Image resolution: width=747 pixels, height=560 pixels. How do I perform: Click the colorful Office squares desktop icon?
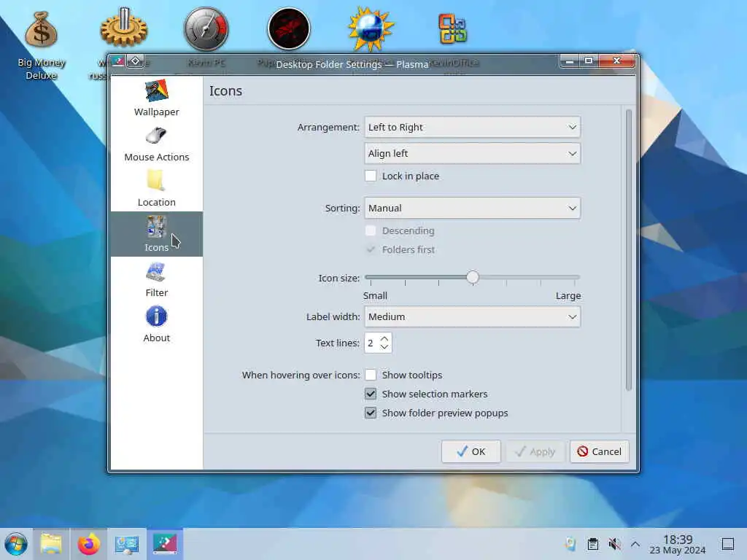point(452,28)
